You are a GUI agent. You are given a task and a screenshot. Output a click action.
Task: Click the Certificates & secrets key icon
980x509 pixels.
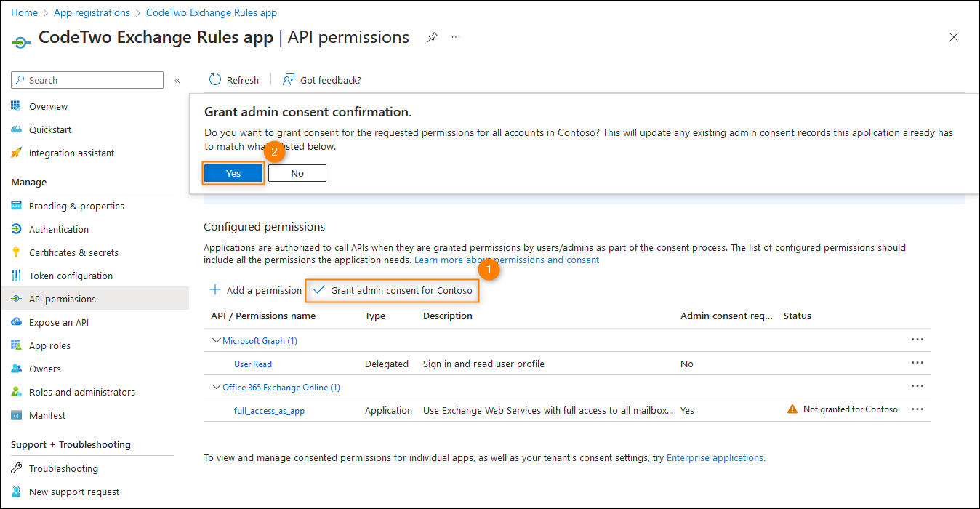[x=16, y=252]
